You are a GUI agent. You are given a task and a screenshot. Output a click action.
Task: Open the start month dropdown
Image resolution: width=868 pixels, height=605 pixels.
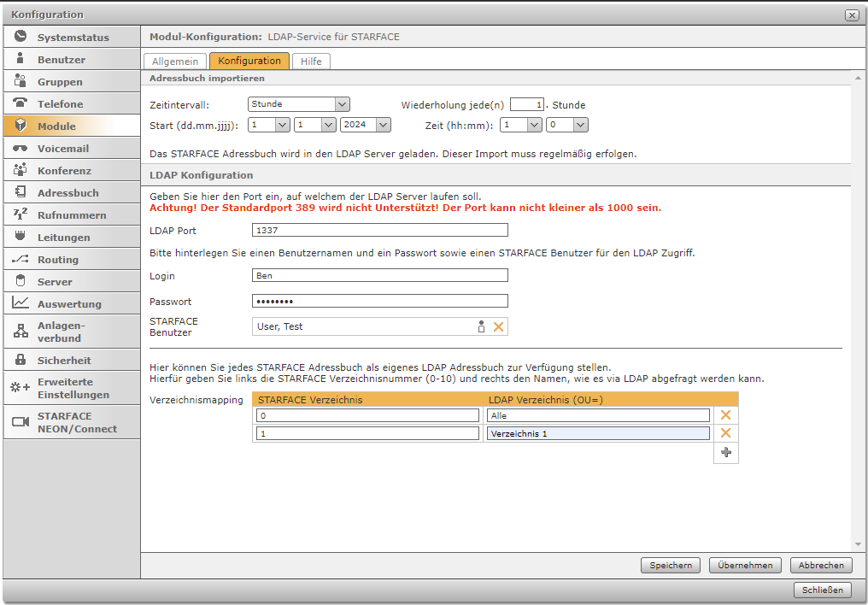tap(315, 125)
